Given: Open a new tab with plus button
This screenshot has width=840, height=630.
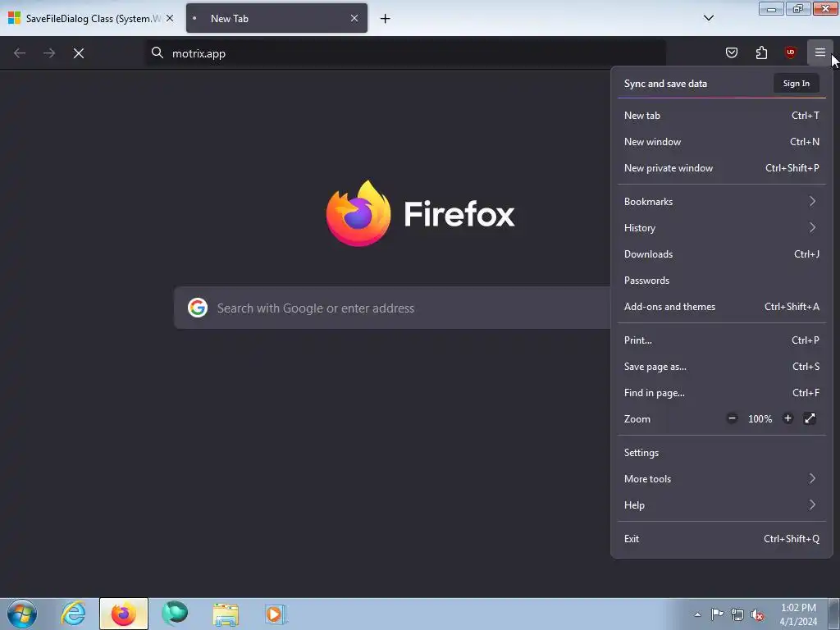Looking at the screenshot, I should point(385,19).
